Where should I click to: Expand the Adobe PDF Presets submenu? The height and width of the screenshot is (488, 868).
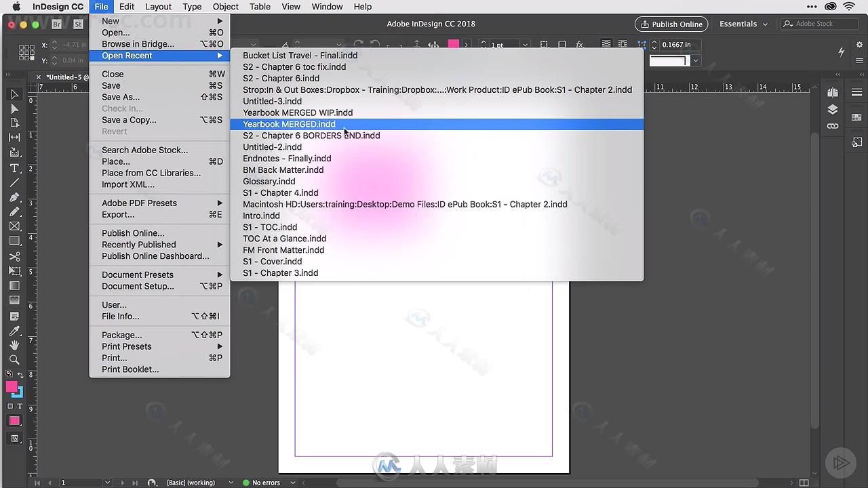pyautogui.click(x=160, y=203)
